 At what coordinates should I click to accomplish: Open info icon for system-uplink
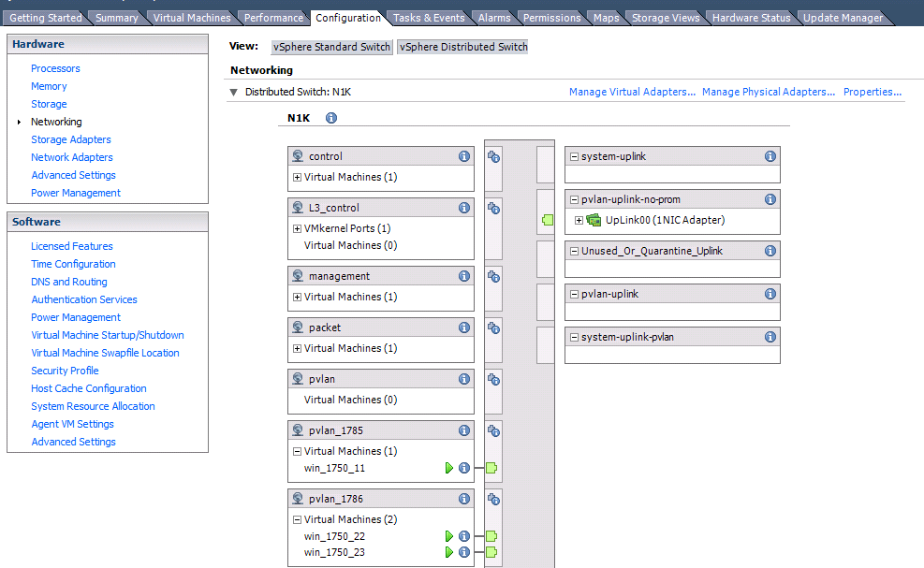coord(770,156)
